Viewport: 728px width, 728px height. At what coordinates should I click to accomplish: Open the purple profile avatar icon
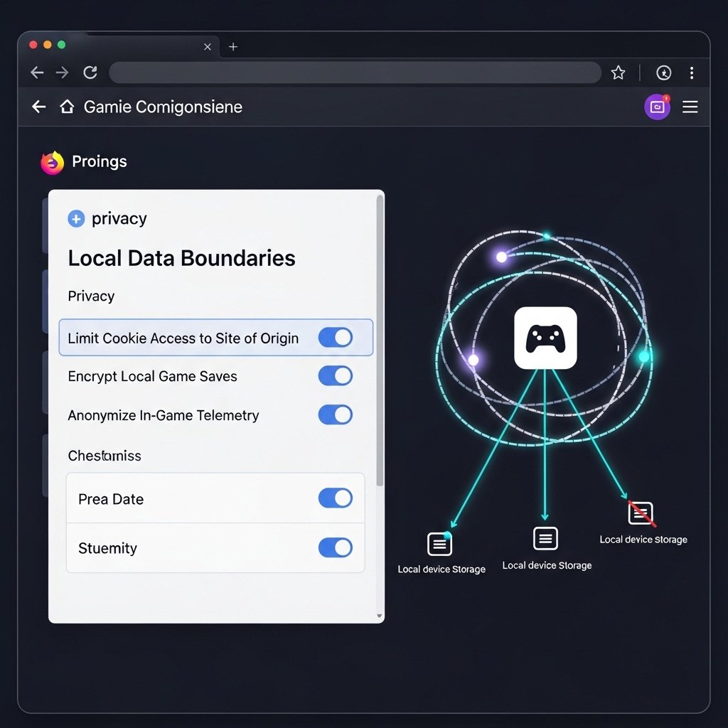[x=657, y=107]
